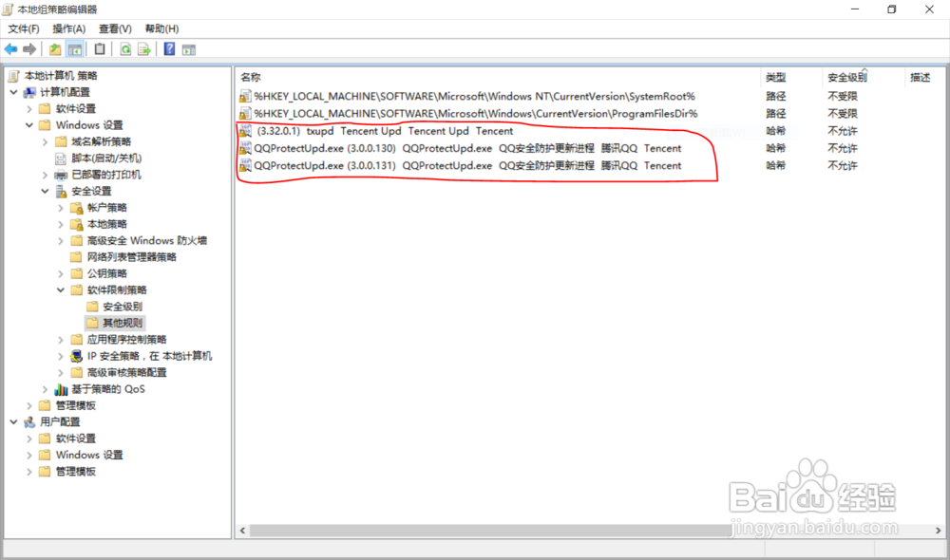Select the (3.32.0.1) txupd Tencent Upd rule
This screenshot has width=950, height=560.
385,131
